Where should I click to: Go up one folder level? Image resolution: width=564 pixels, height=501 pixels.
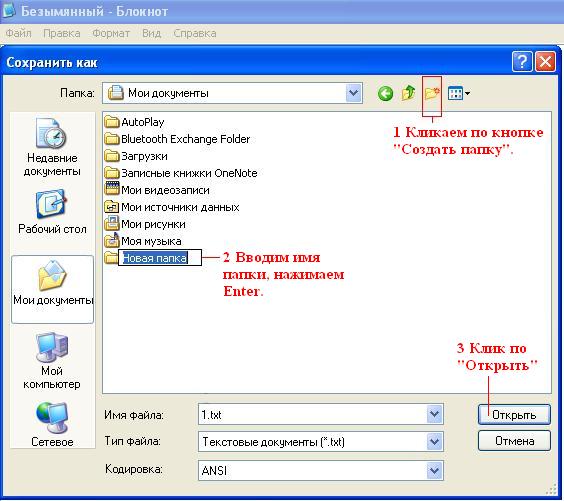(408, 93)
